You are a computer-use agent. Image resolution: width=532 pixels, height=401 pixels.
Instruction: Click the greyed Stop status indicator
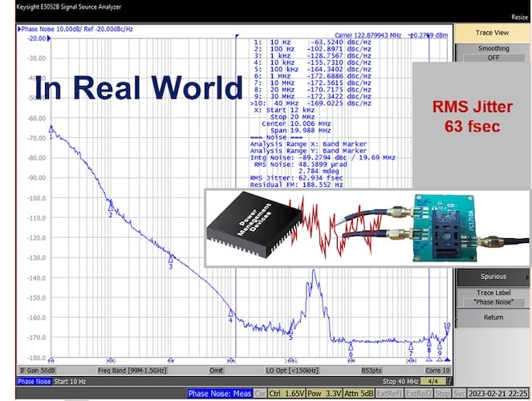click(442, 393)
